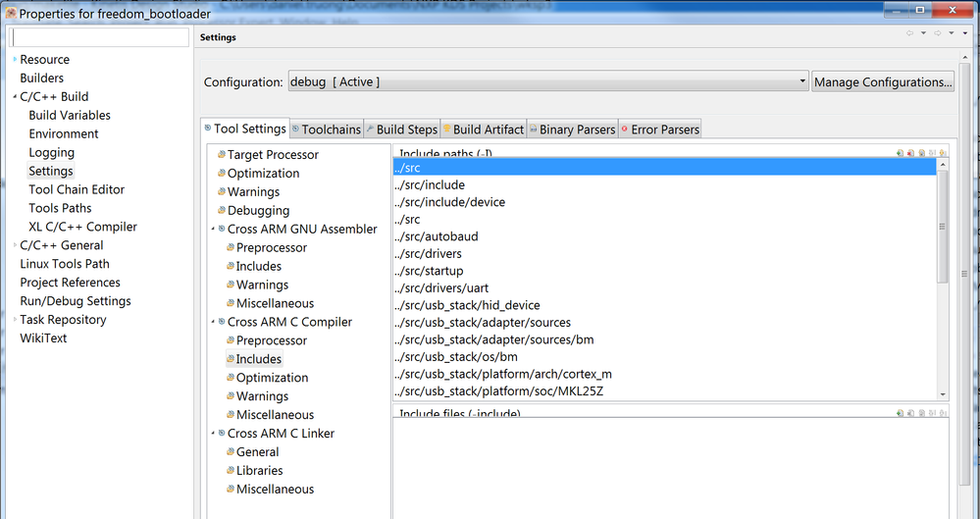Open the Debugging tool setting
This screenshot has height=519, width=980.
click(x=258, y=211)
